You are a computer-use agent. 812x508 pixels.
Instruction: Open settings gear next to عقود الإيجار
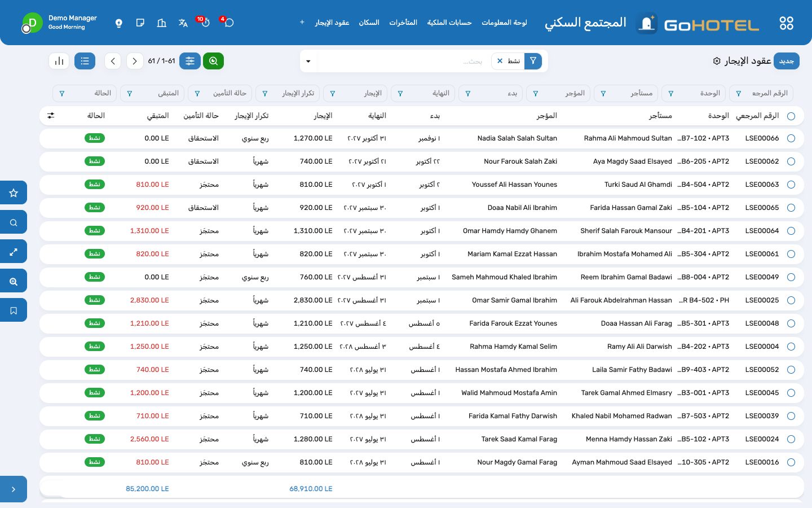tap(717, 61)
